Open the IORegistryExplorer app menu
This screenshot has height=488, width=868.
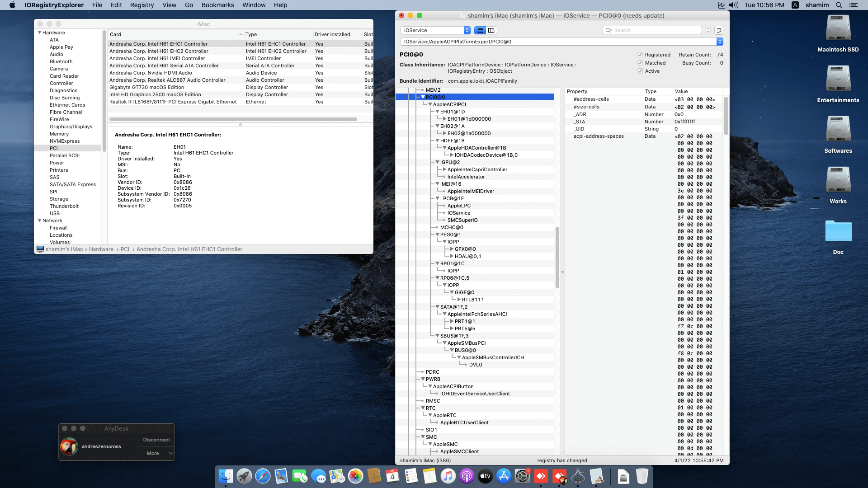pyautogui.click(x=54, y=5)
